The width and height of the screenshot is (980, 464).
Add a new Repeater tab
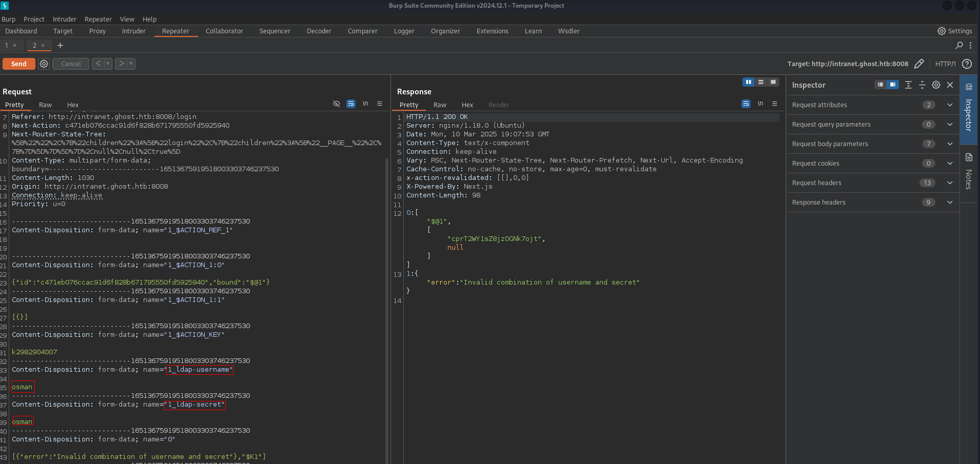tap(60, 46)
